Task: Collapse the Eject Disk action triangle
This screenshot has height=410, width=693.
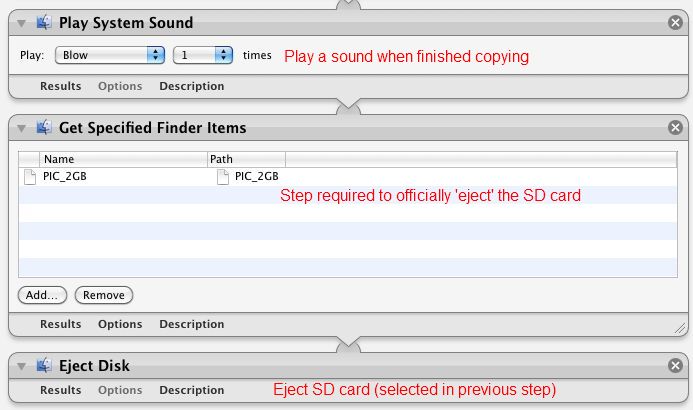Action: click(x=21, y=366)
